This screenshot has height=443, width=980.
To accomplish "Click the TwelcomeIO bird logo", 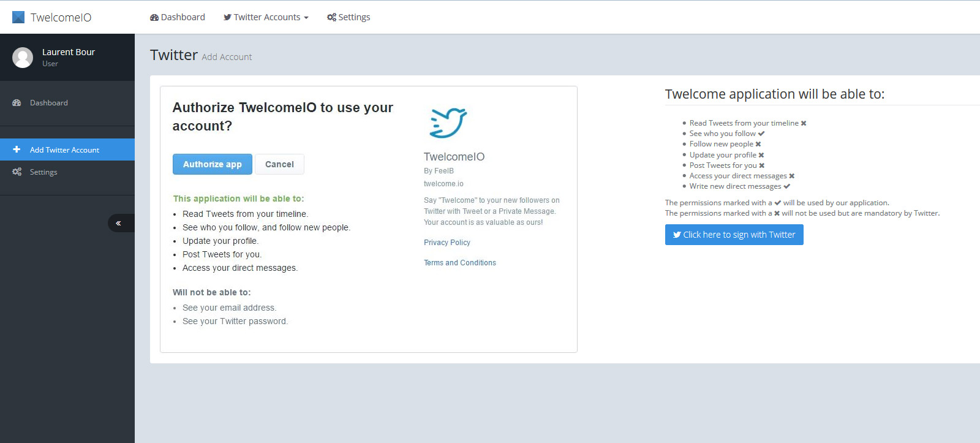I will [x=448, y=122].
